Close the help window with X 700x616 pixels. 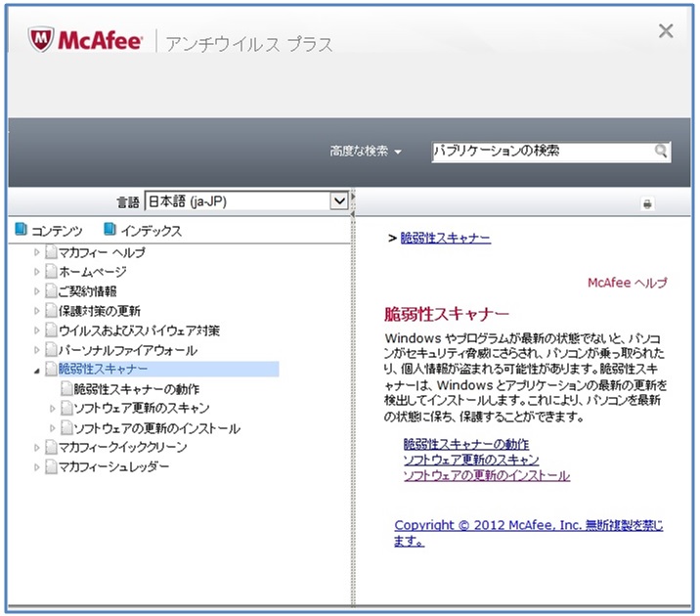point(666,31)
